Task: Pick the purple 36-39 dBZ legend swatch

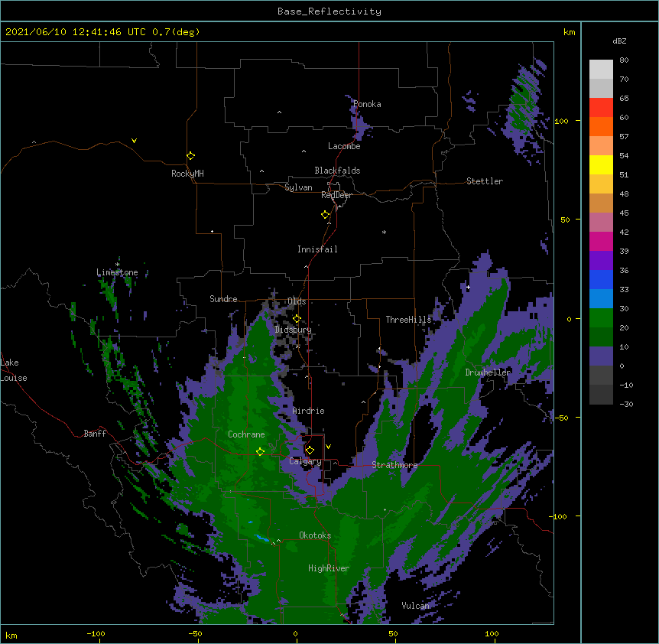Action: coord(601,260)
